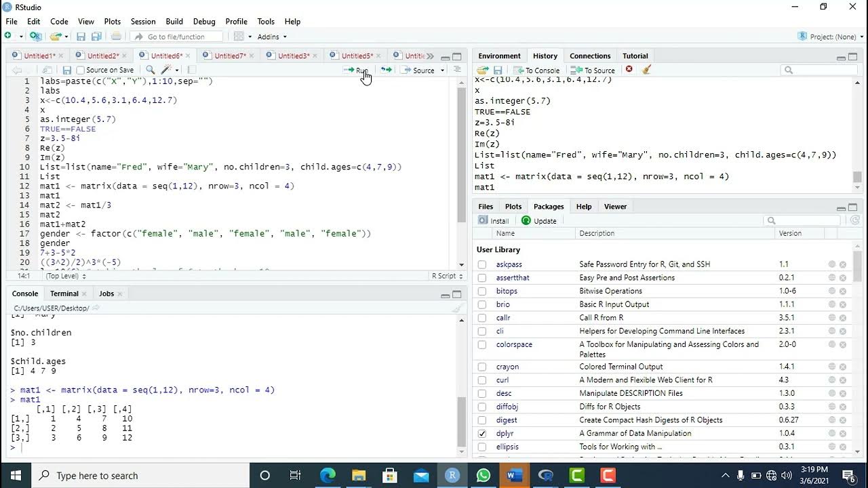Open the Jobs tab
The height and width of the screenshot is (488, 868).
point(106,293)
